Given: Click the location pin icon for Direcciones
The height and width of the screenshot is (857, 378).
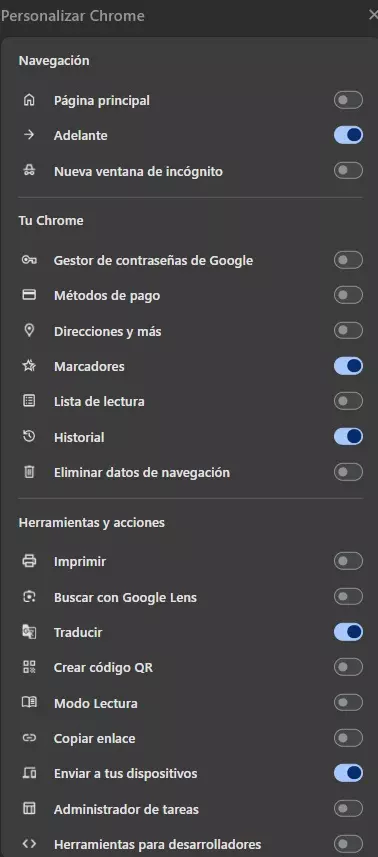Looking at the screenshot, I should [x=29, y=331].
